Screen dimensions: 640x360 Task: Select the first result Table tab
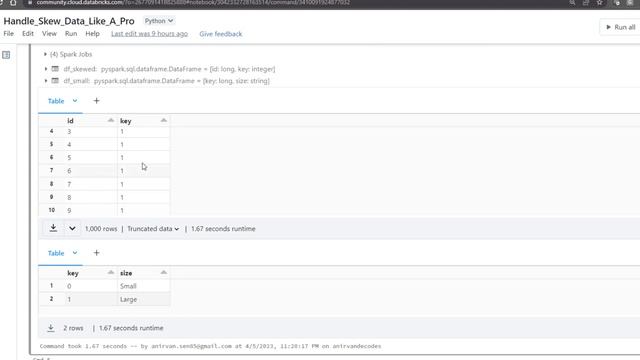pyautogui.click(x=56, y=101)
